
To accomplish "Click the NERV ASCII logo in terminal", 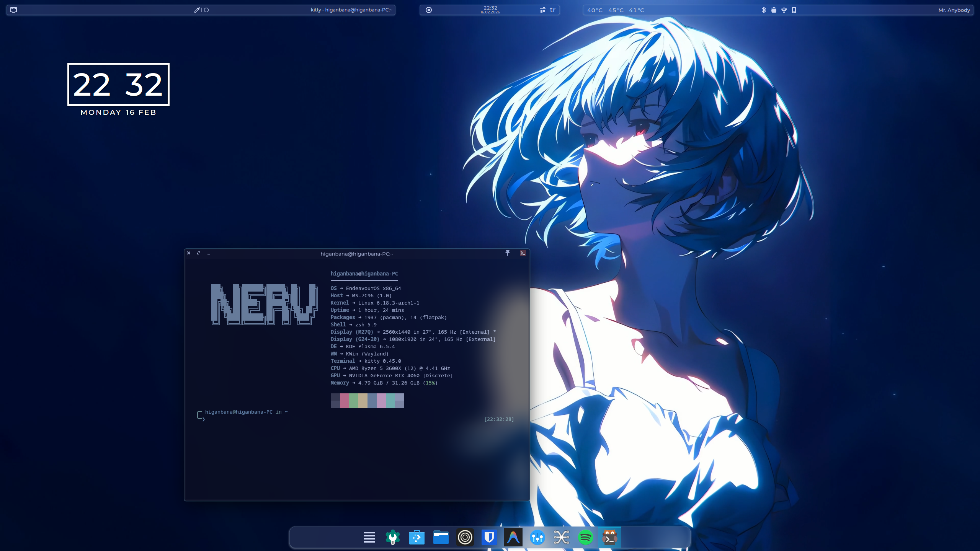I will point(265,305).
